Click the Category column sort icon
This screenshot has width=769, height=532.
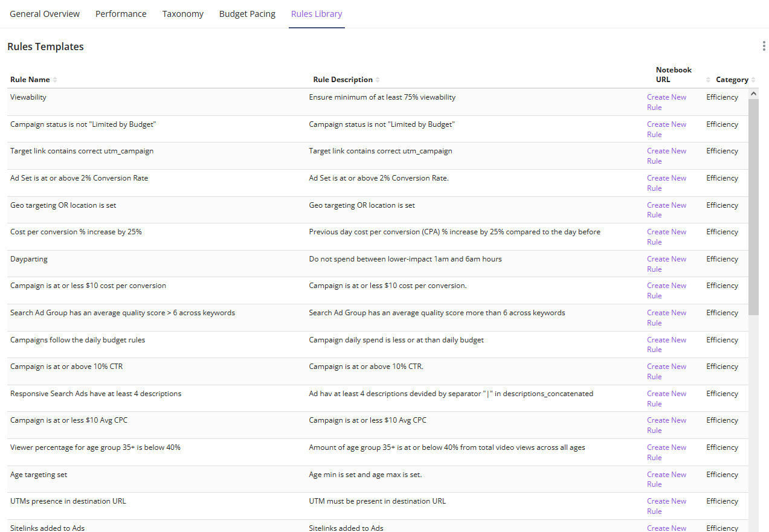tap(753, 80)
